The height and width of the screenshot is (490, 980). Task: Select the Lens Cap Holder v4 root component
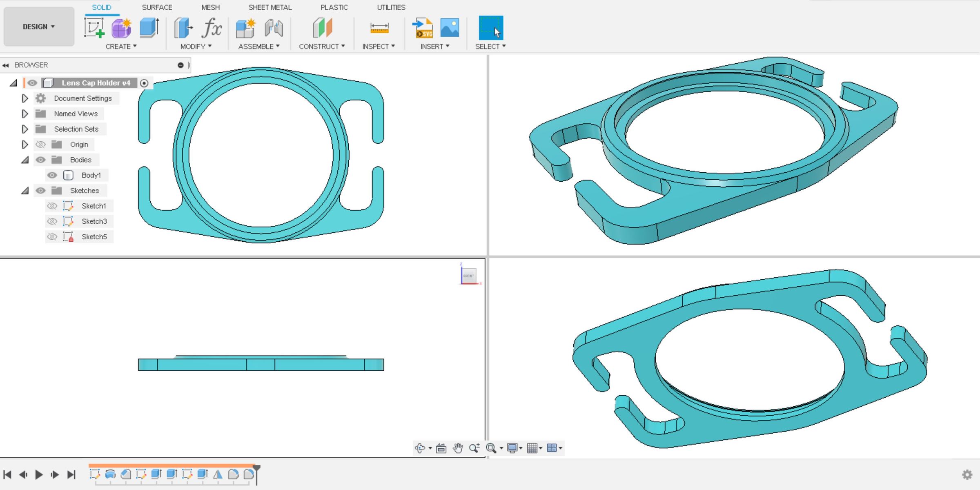pos(96,82)
